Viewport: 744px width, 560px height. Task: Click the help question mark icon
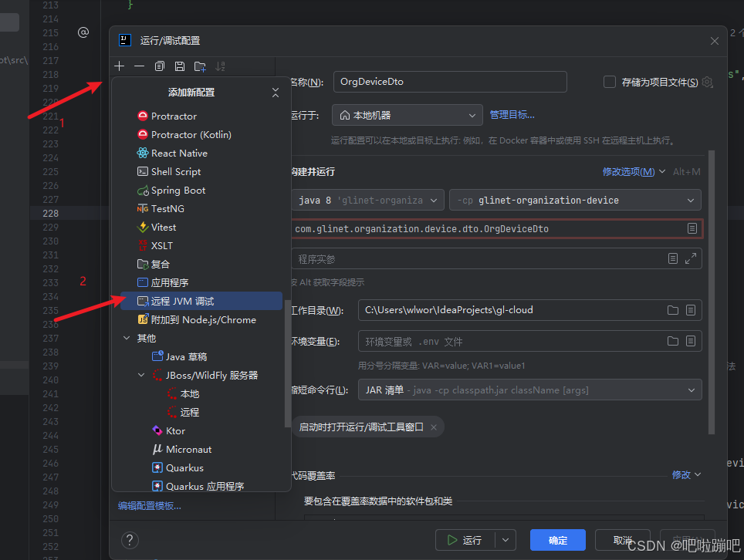pyautogui.click(x=130, y=540)
